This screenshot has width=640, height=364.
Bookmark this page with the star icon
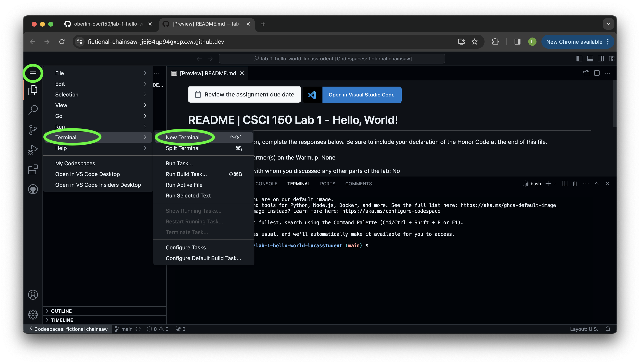click(474, 41)
